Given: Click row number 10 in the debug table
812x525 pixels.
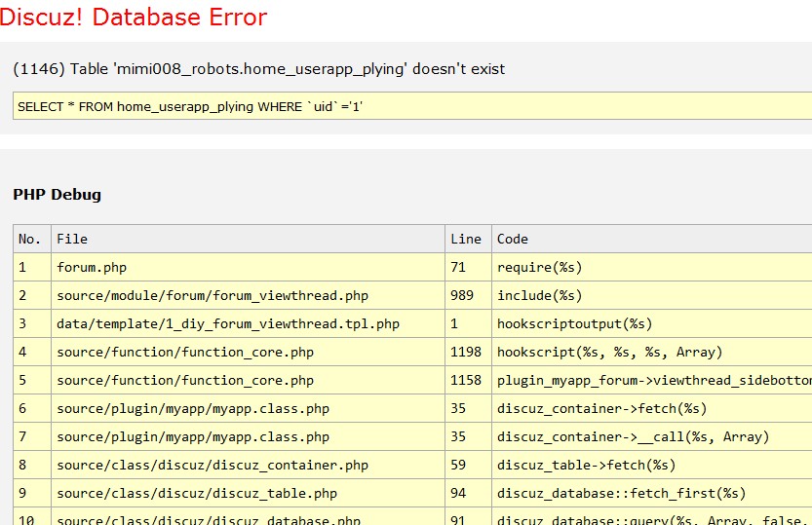Looking at the screenshot, I should click(32, 517).
